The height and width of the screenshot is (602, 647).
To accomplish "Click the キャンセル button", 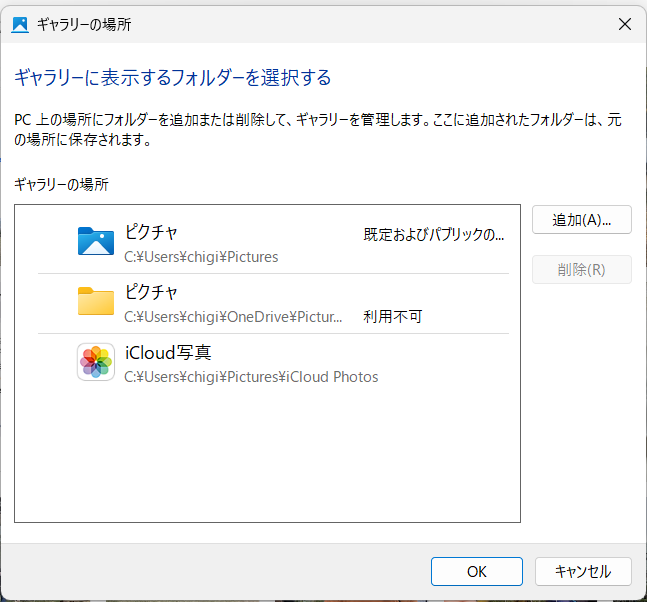I will pyautogui.click(x=583, y=571).
